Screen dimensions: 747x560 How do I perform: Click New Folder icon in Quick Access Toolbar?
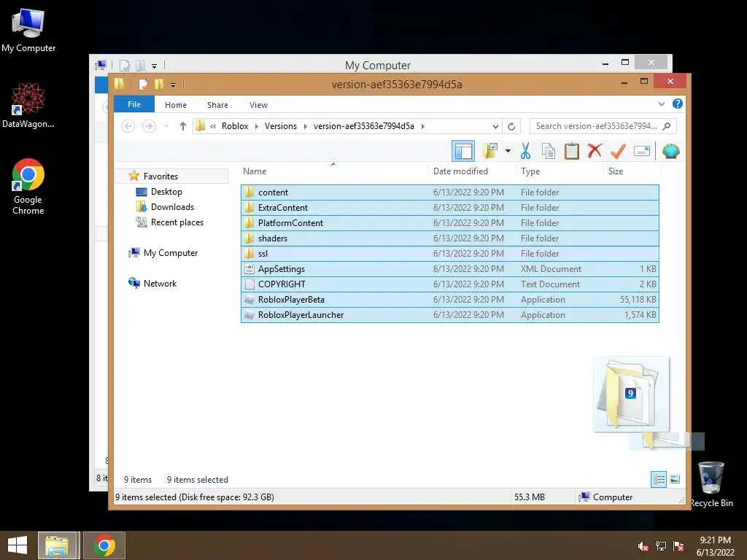point(159,85)
